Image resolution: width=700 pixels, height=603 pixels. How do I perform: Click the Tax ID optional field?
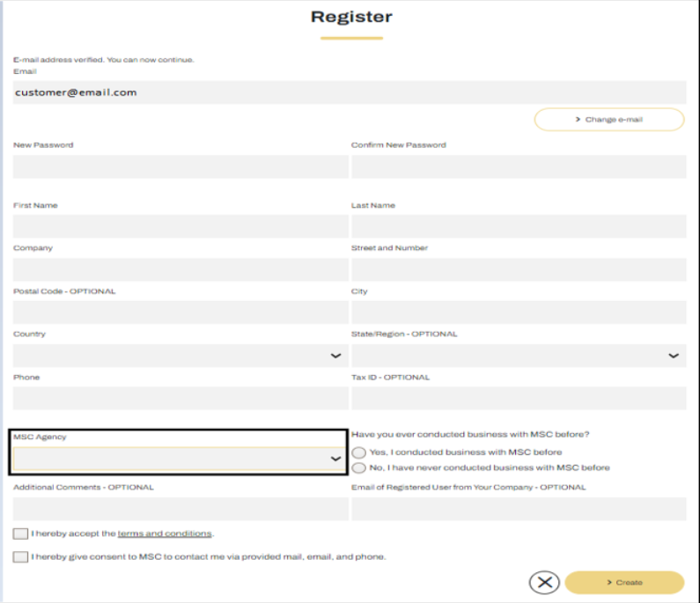519,398
